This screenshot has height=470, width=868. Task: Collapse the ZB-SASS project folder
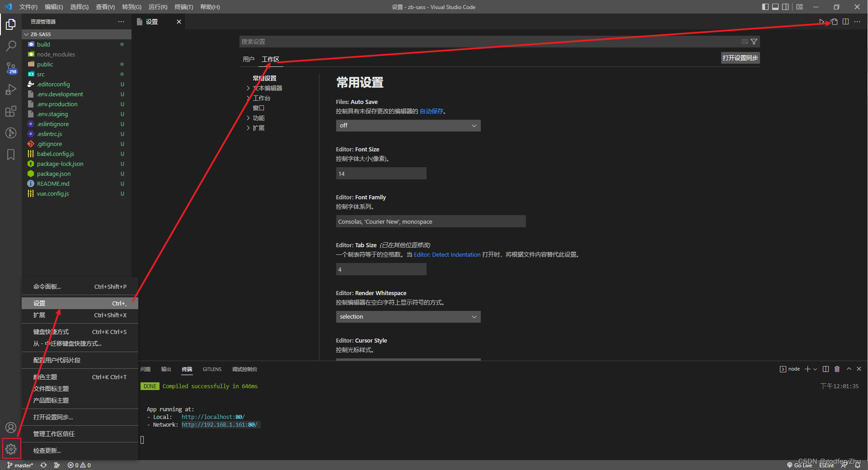tap(77, 34)
